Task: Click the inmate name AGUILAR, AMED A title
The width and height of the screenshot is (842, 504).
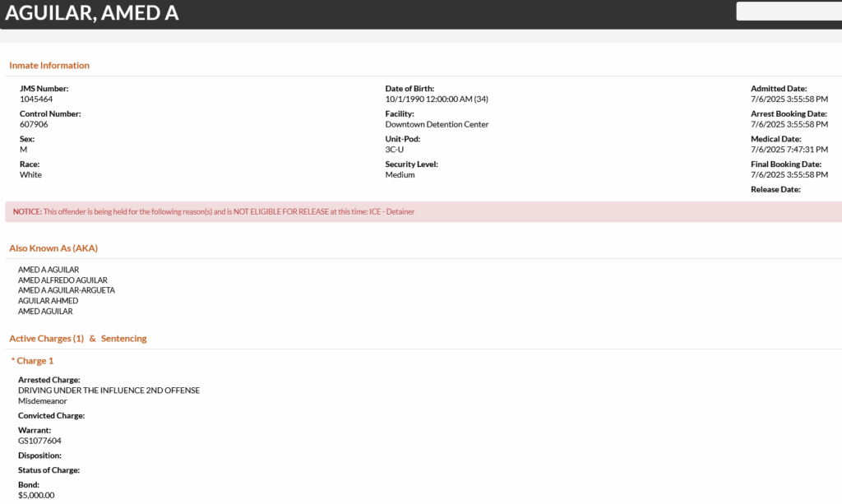Action: click(x=92, y=13)
